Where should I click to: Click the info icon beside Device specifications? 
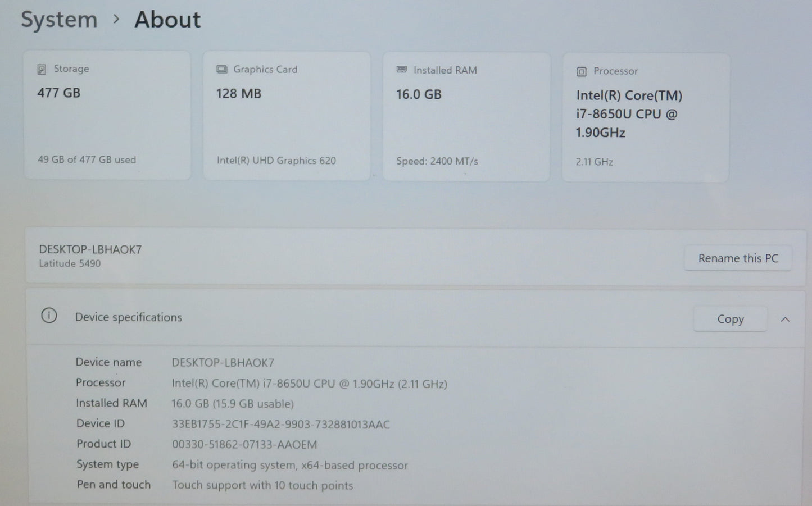[49, 316]
